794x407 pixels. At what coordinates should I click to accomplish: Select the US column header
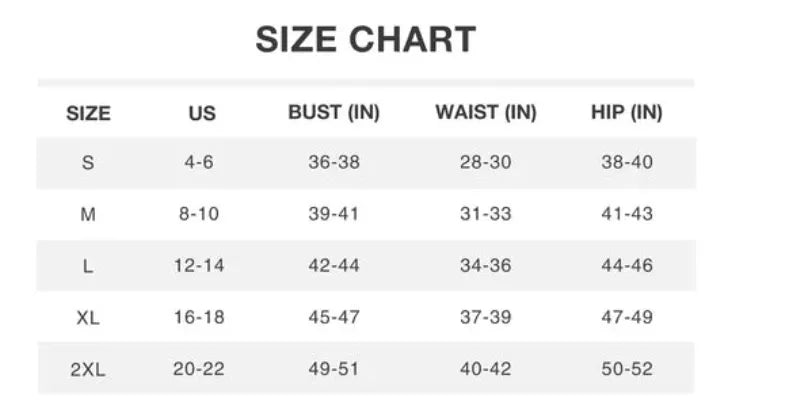(202, 113)
